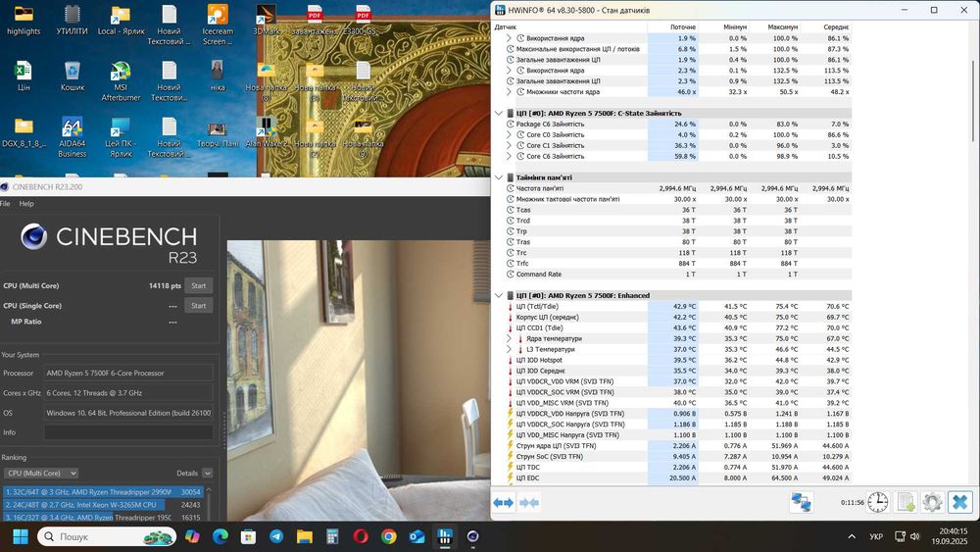The height and width of the screenshot is (552, 980).
Task: Expand the Core C0 Зайнятість row
Action: (x=509, y=134)
